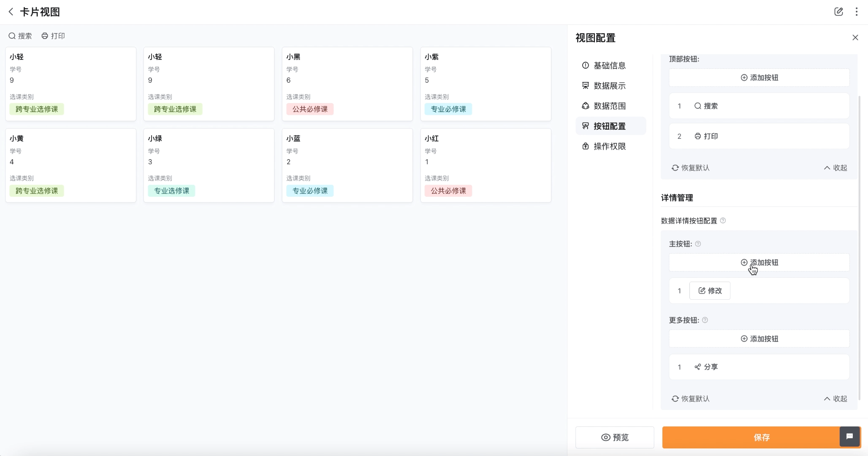The image size is (868, 456).
Task: Select the 打印 item in top buttons list
Action: tap(759, 136)
